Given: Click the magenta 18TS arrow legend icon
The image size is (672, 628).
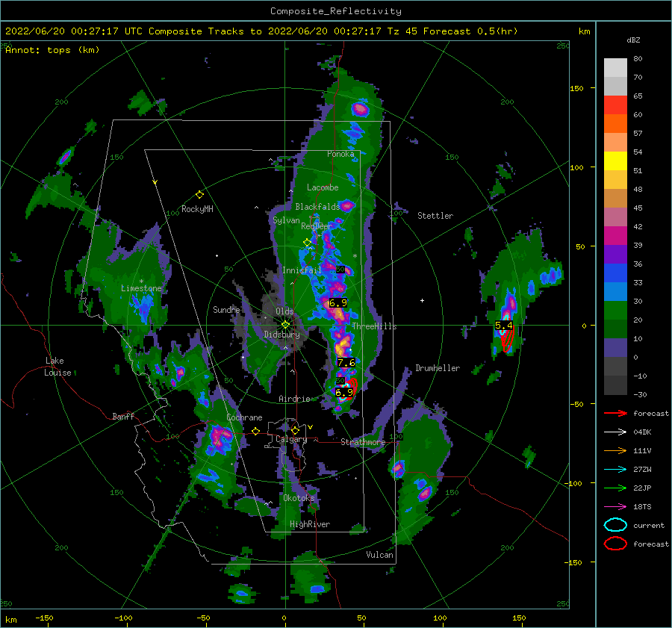Looking at the screenshot, I should click(x=615, y=506).
